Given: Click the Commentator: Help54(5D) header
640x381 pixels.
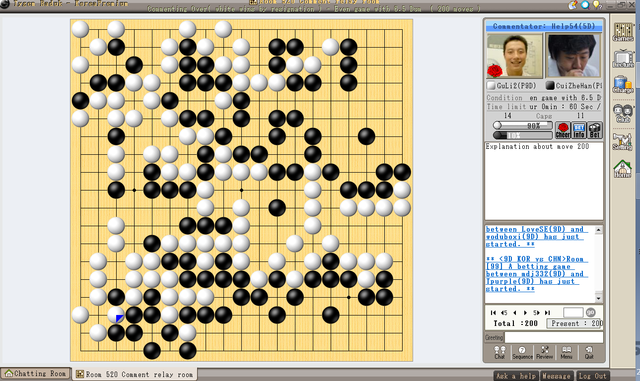Looking at the screenshot, I should click(x=544, y=26).
